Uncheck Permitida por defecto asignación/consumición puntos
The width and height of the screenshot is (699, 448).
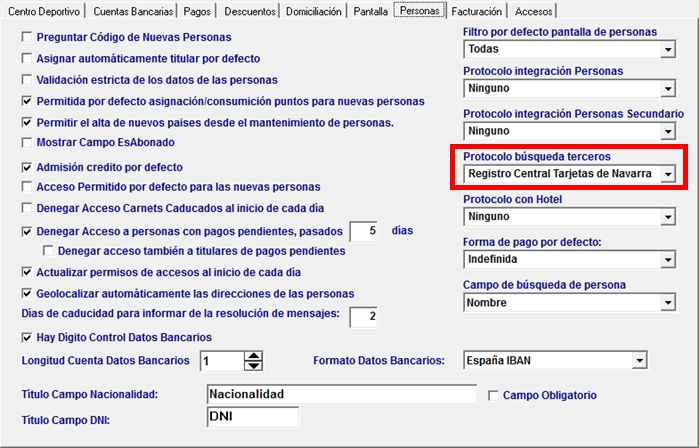27,101
